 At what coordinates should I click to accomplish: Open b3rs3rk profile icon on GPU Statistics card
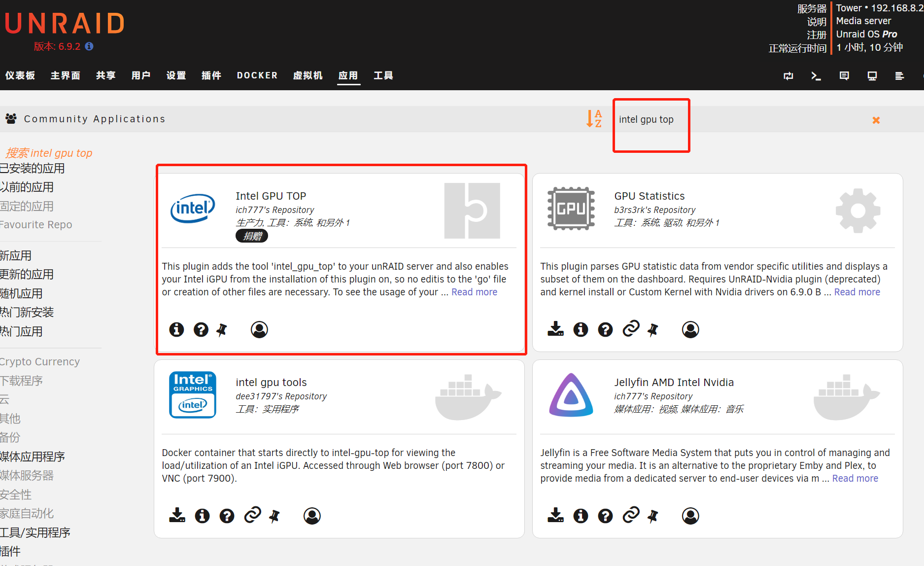point(690,329)
